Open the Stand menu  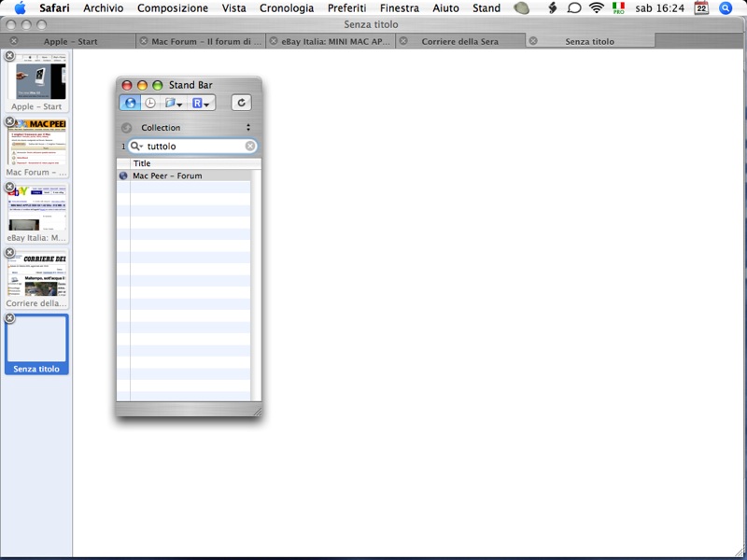(x=486, y=8)
